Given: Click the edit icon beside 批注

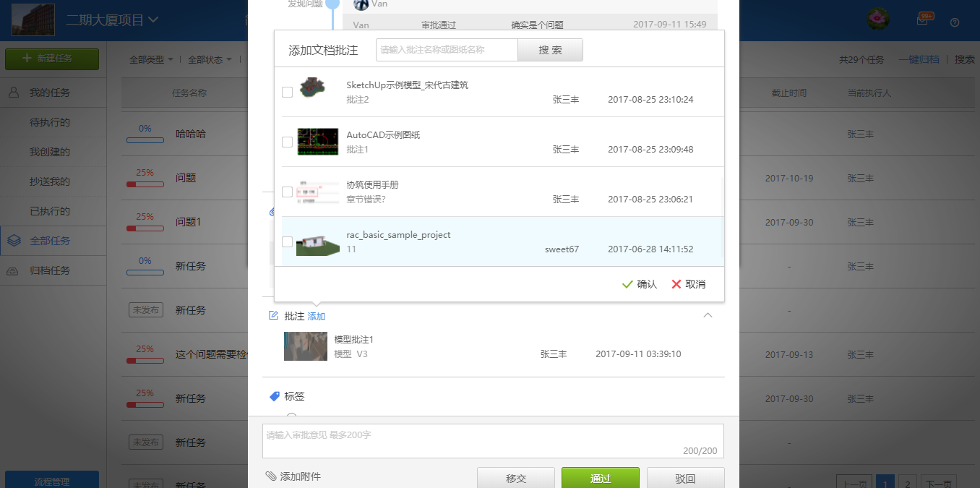Looking at the screenshot, I should (x=273, y=314).
